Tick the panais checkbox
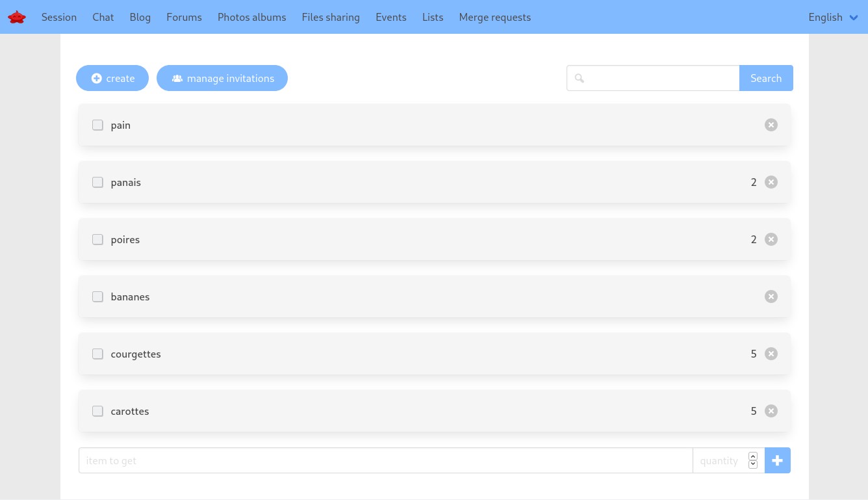This screenshot has width=868, height=500. pos(97,182)
